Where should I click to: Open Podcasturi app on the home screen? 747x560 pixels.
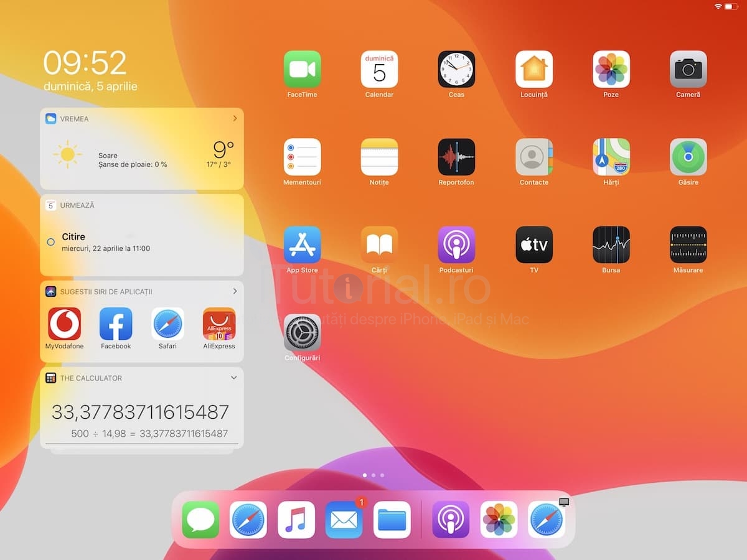[456, 245]
